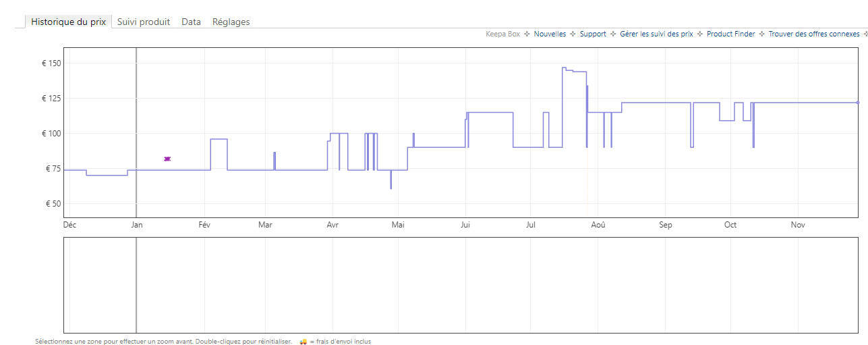Click the Mai month label
The height and width of the screenshot is (345, 868).
[398, 225]
